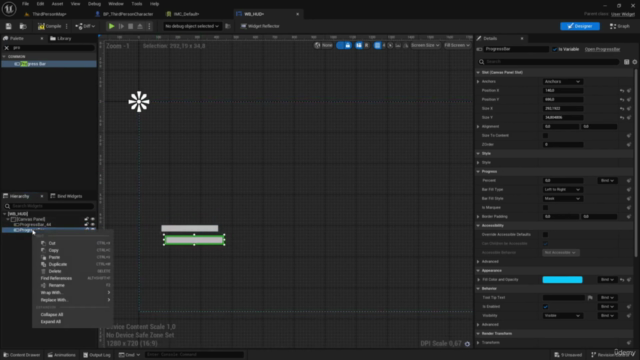This screenshot has width=640, height=360.
Task: Click the DPI Scale settings gear icon
Action: (467, 344)
